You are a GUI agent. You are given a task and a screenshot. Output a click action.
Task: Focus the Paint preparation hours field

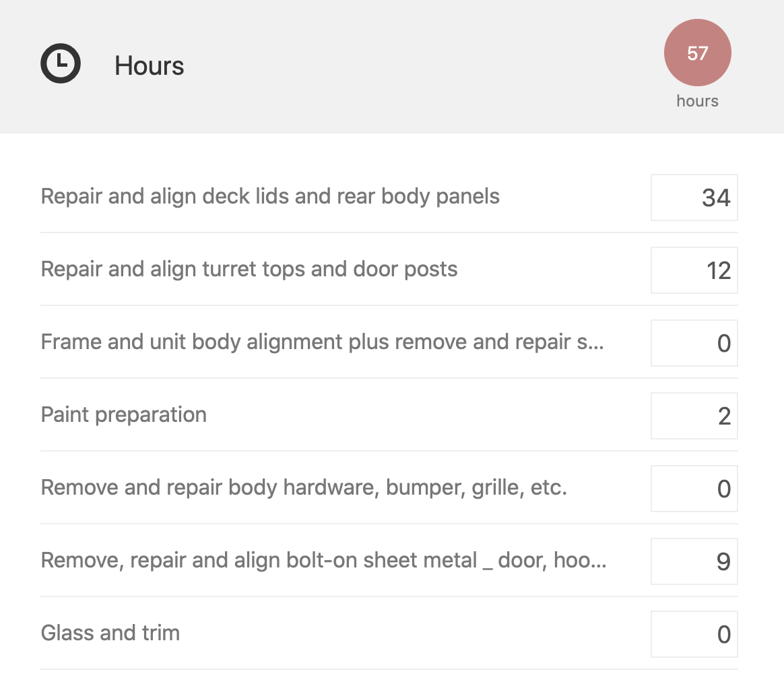(694, 416)
